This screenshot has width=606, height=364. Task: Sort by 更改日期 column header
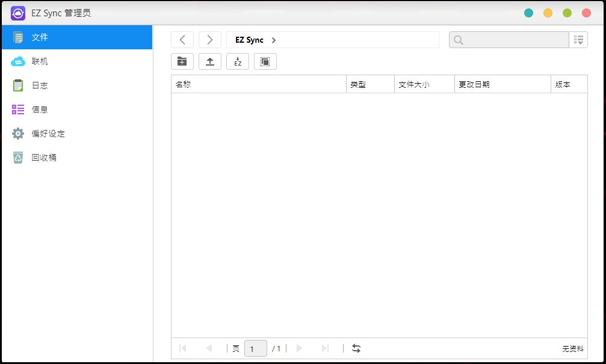(503, 84)
